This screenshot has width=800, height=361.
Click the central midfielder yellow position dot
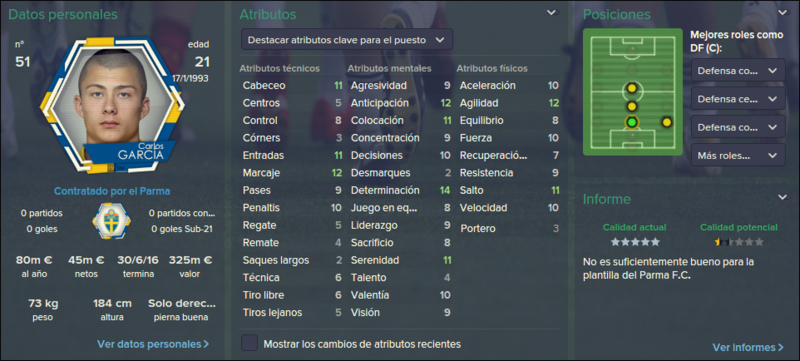coord(632,88)
